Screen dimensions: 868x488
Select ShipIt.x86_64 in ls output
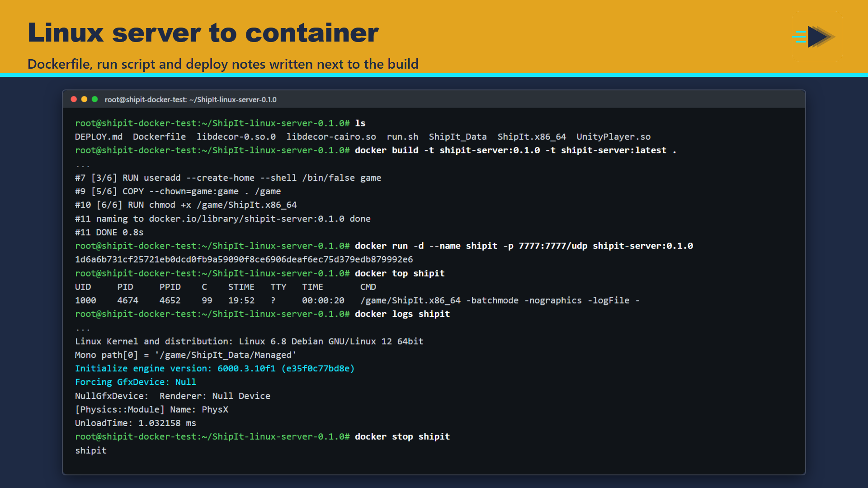pos(532,136)
